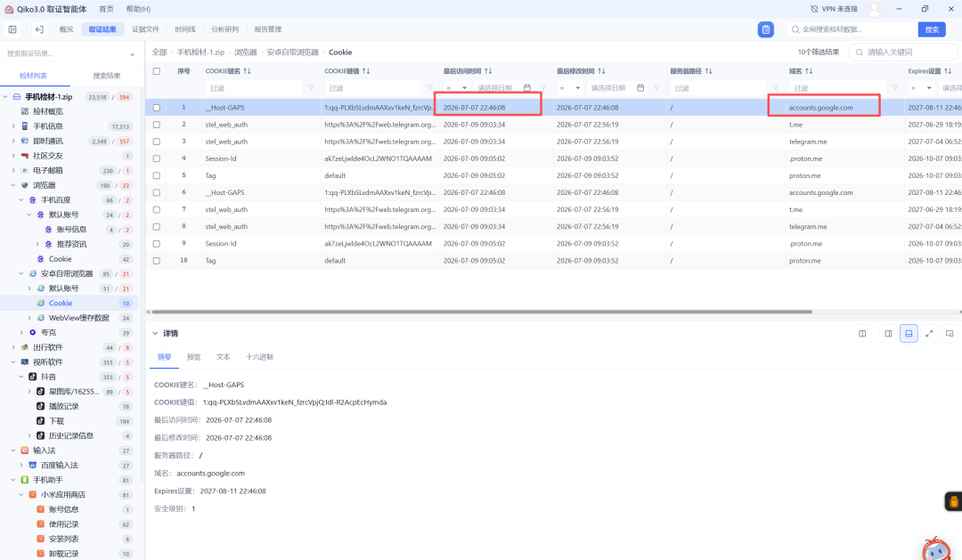Switch details panel to bottom layout icon

point(909,334)
